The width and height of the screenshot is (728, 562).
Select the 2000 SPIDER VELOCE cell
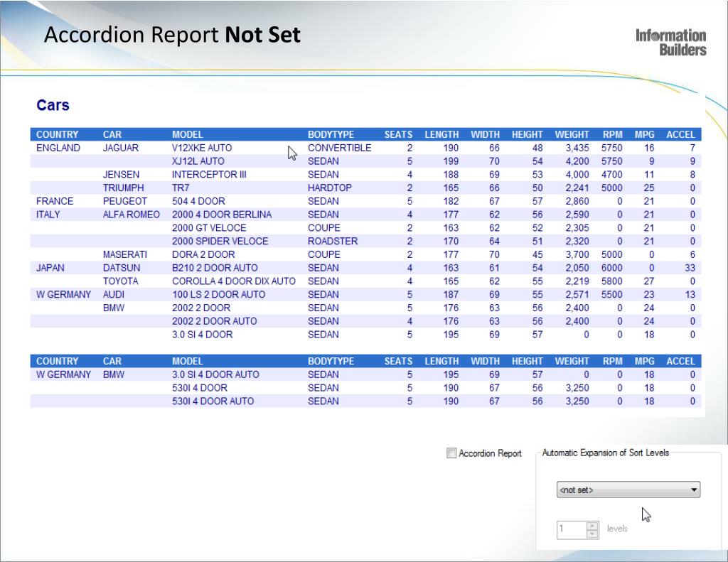pos(220,242)
